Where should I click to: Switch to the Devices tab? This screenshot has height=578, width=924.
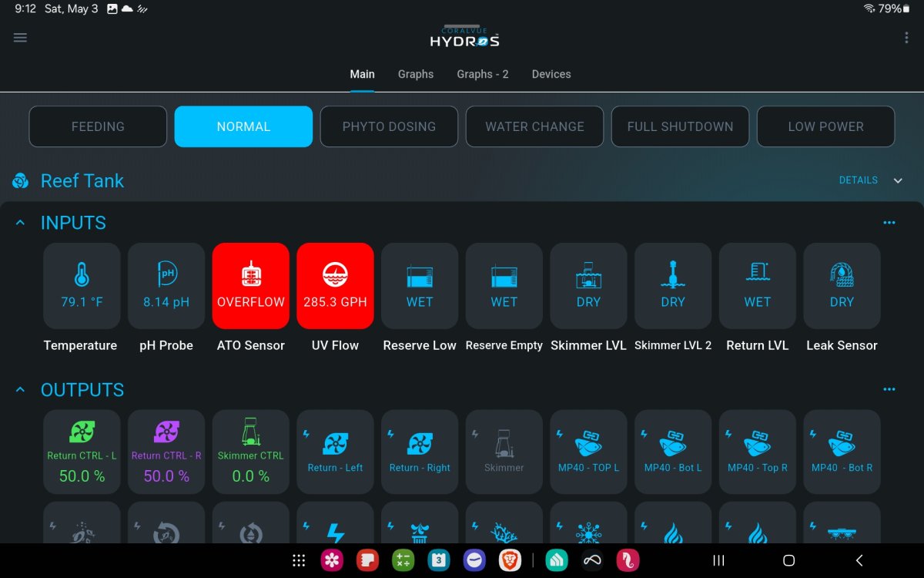[551, 74]
